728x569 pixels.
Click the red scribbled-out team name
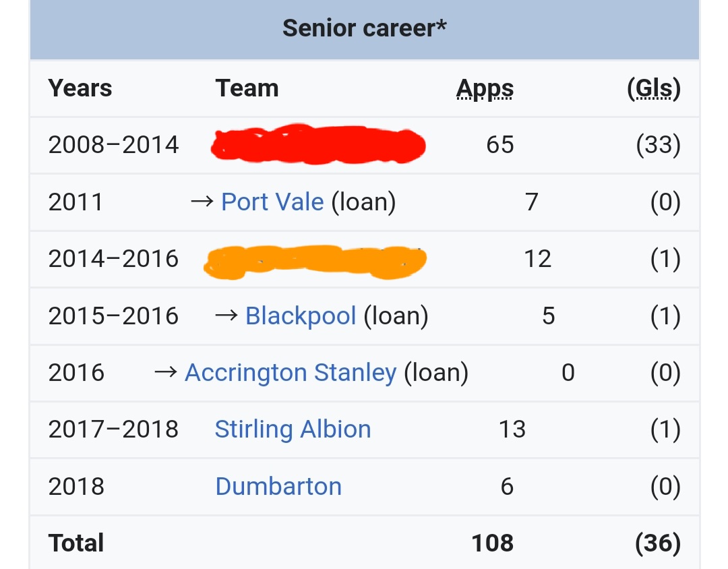pos(318,144)
